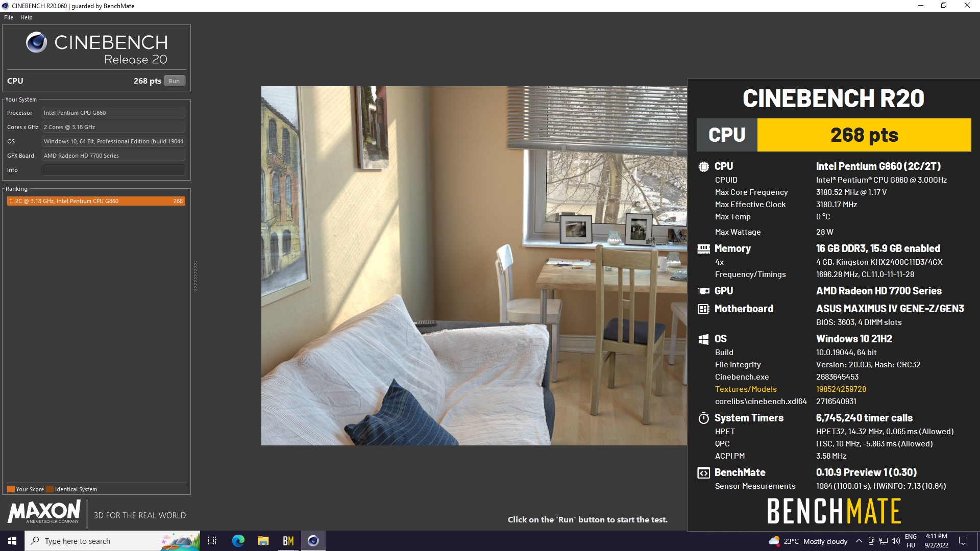Click the Your Score orange legend swatch

coord(11,489)
